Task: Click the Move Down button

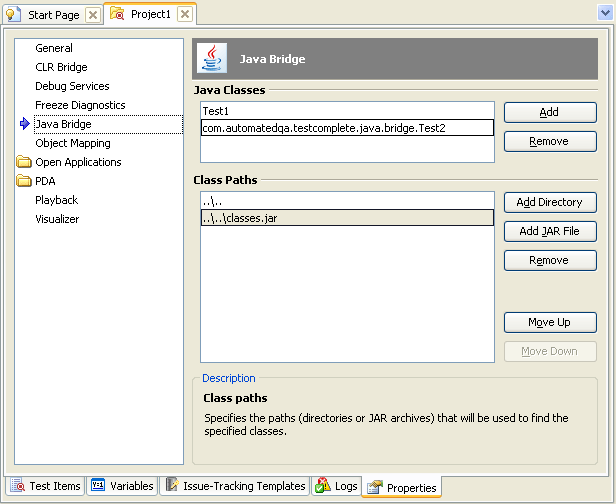Action: (550, 352)
